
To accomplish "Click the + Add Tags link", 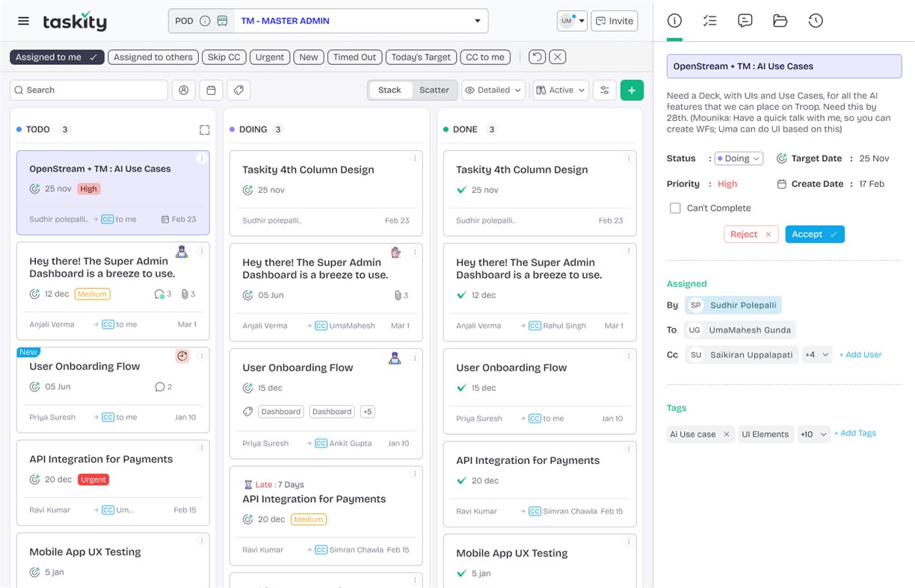I will (x=855, y=433).
